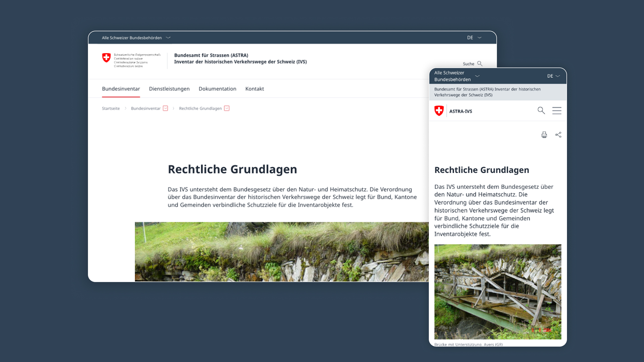Click the Bundesinventar breadcrumb link
Viewport: 644px width, 362px height.
[x=146, y=109]
